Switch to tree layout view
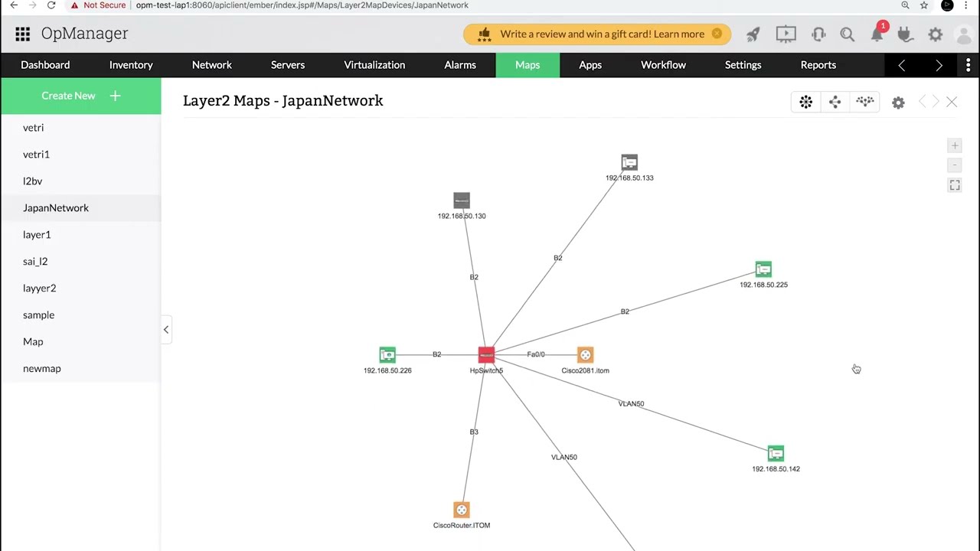The width and height of the screenshot is (980, 551). pyautogui.click(x=865, y=102)
